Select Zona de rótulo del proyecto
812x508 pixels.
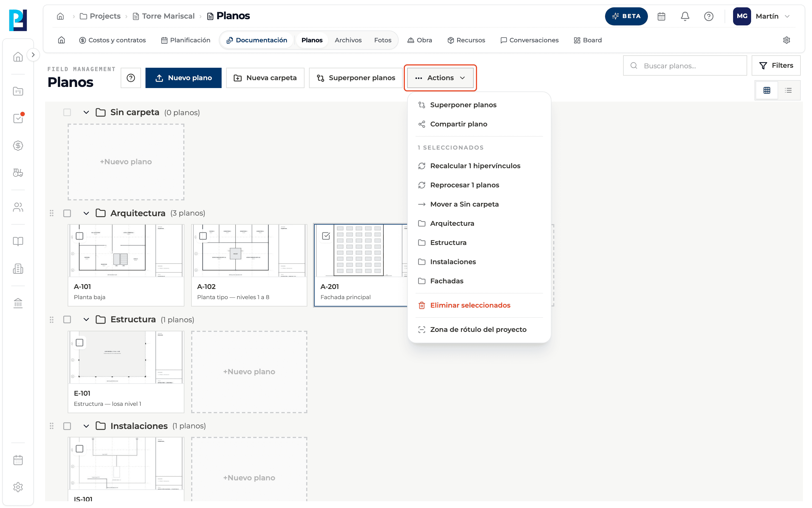(x=479, y=329)
